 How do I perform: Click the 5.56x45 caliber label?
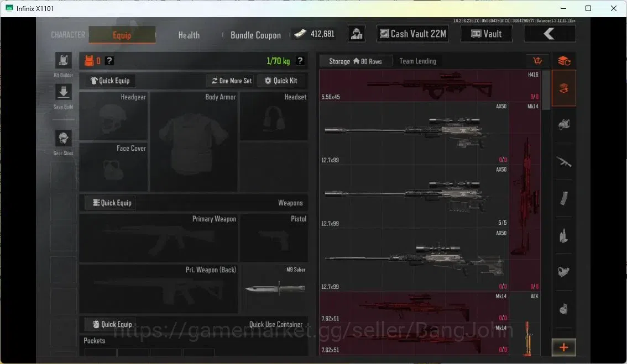pyautogui.click(x=330, y=97)
